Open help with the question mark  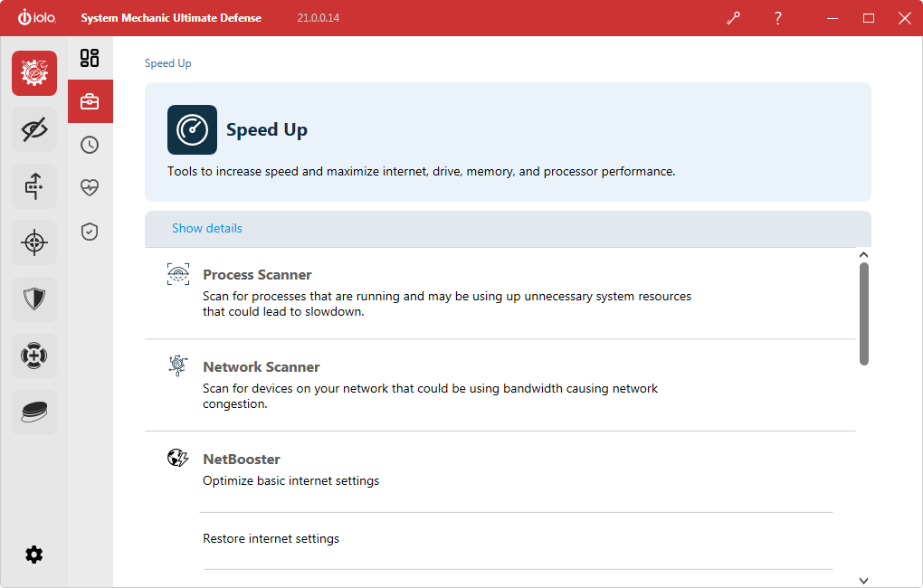[778, 18]
